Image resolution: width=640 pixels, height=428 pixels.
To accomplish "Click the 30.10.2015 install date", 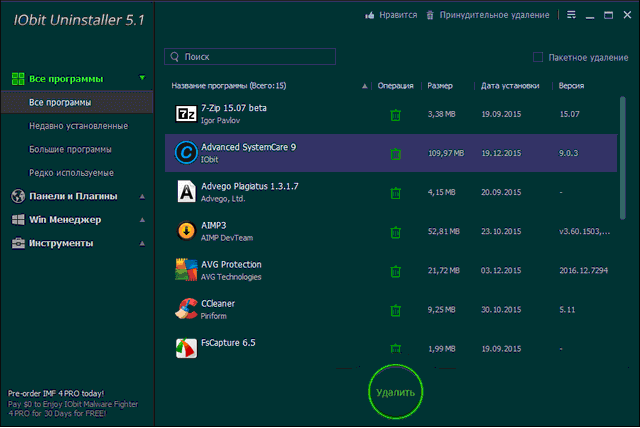I will (501, 310).
